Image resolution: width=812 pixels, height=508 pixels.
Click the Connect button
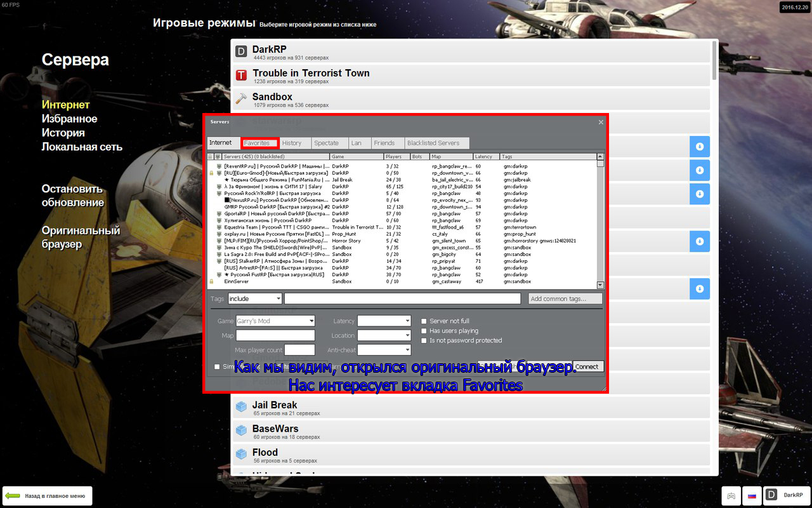[x=588, y=366]
